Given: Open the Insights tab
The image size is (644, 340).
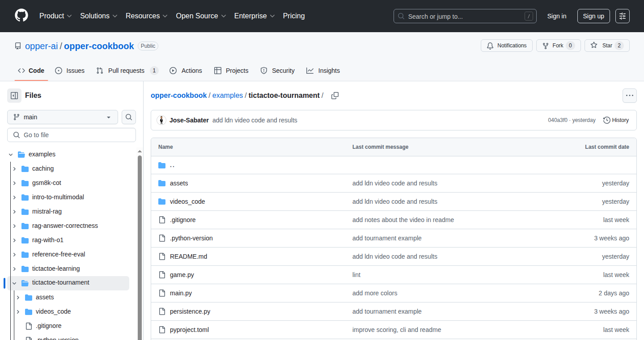Looking at the screenshot, I should (323, 71).
